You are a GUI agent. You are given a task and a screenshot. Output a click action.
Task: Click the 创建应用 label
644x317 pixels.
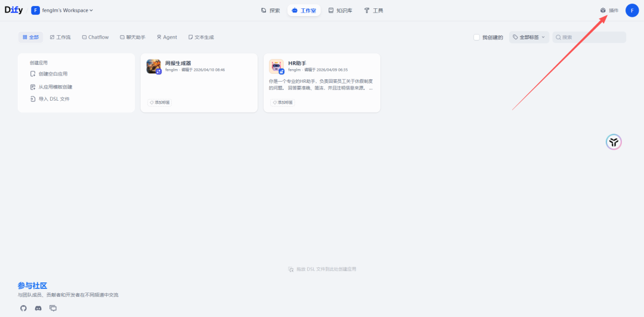coord(39,63)
